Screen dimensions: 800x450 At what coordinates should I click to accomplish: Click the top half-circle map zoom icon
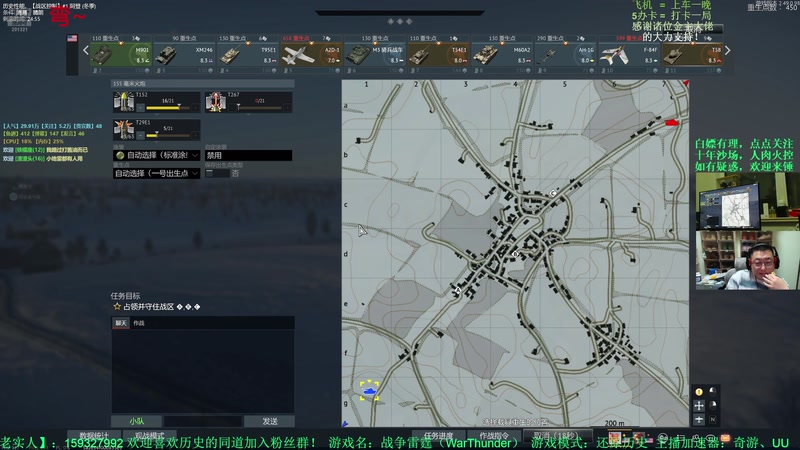(x=713, y=391)
